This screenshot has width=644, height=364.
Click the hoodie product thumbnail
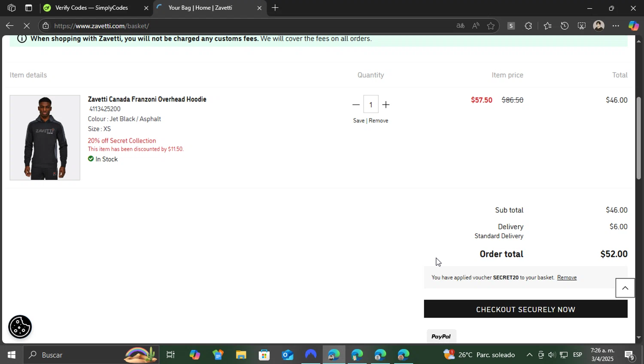point(45,138)
